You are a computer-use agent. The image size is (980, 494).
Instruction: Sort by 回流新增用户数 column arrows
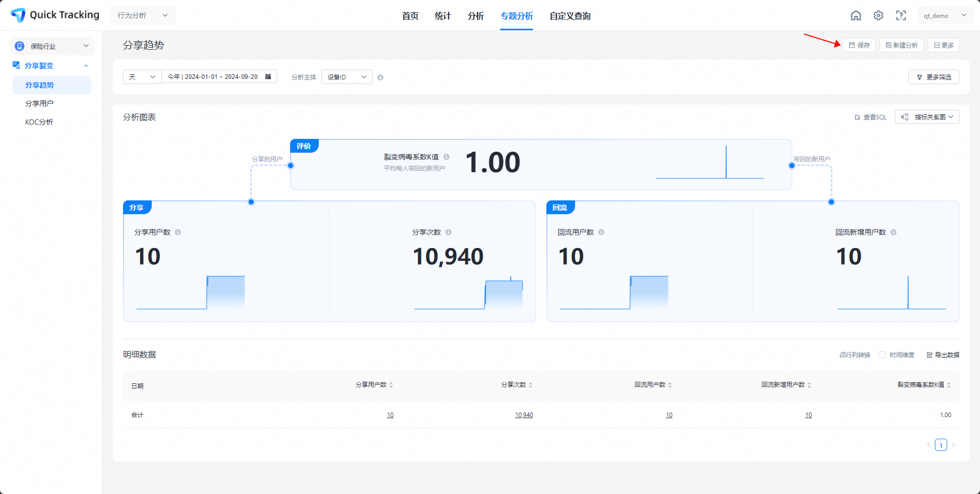809,385
